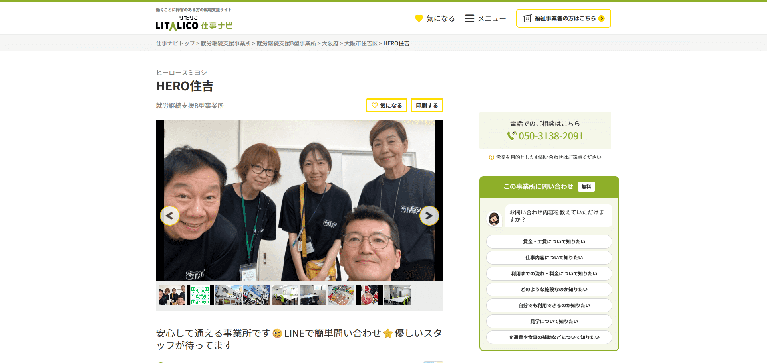Show previous photo with left arrow
This screenshot has width=767, height=363.
click(x=170, y=215)
